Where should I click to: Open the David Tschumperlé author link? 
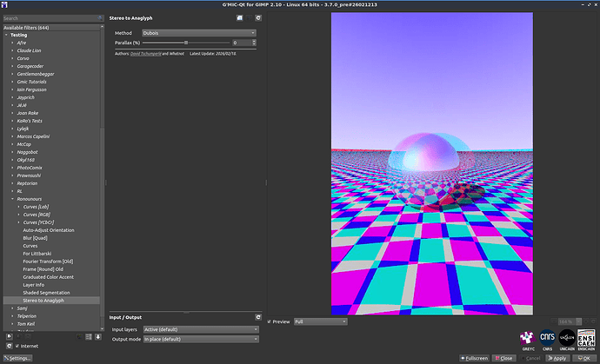point(145,53)
